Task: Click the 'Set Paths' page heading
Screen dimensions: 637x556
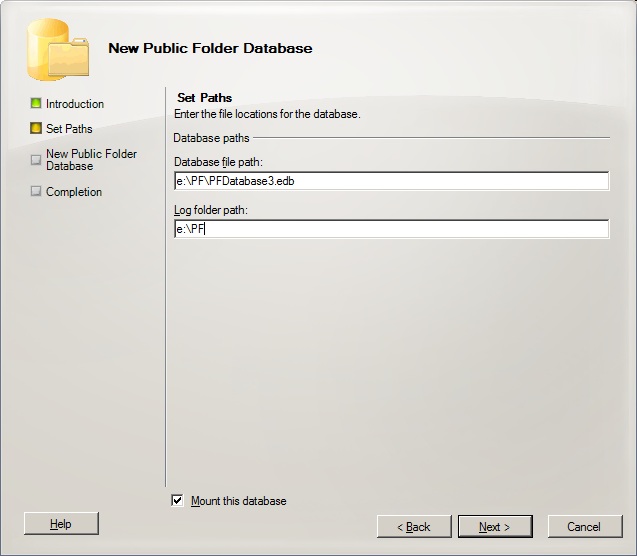Action: pyautogui.click(x=204, y=98)
